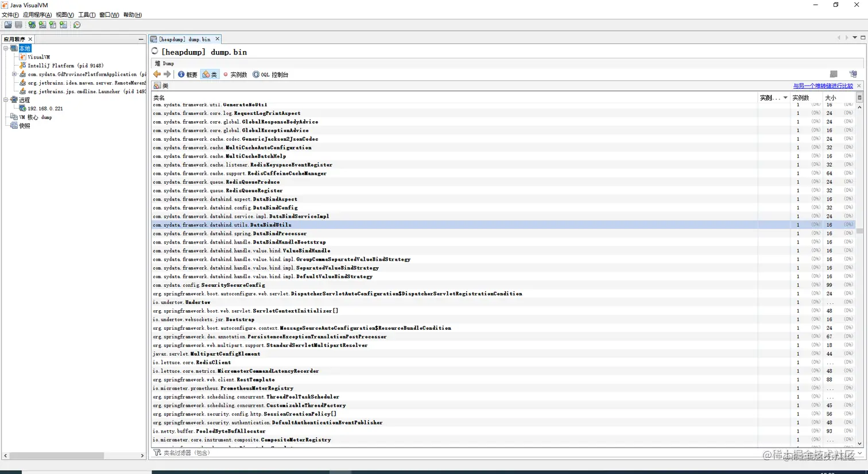Click the Java icon for RemoteMavenServer
Image resolution: width=868 pixels, height=474 pixels.
(x=22, y=83)
